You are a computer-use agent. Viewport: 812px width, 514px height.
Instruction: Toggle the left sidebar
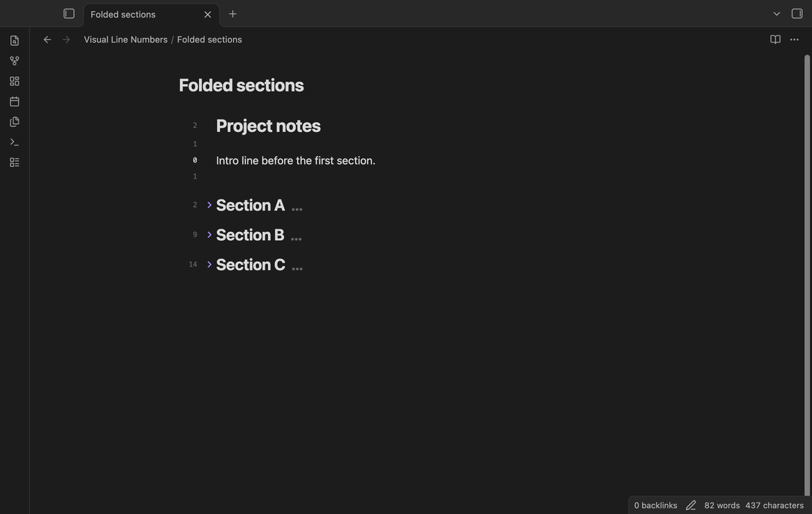[68, 14]
